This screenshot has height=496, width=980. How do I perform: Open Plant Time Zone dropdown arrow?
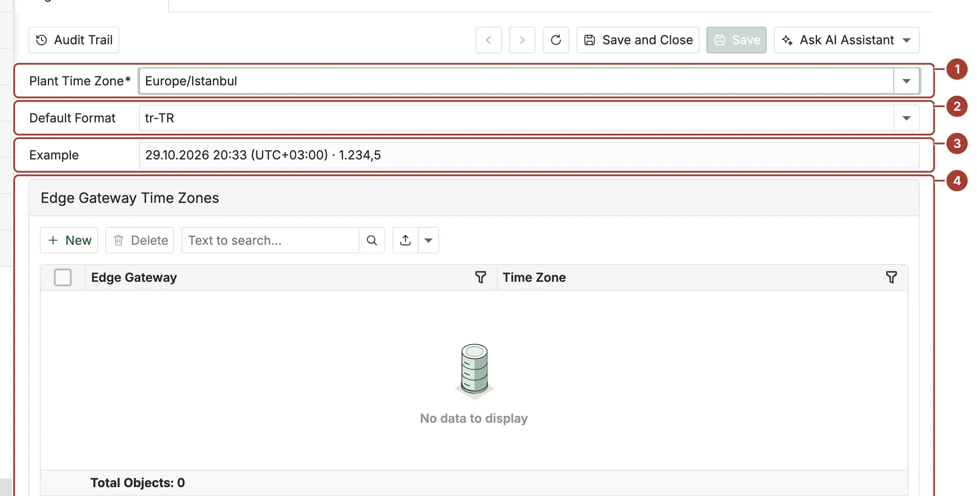pos(906,81)
